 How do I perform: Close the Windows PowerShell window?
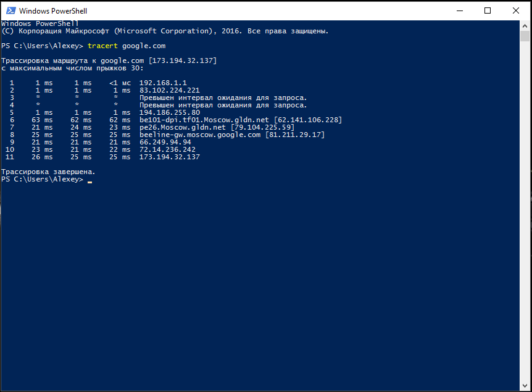coord(517,10)
